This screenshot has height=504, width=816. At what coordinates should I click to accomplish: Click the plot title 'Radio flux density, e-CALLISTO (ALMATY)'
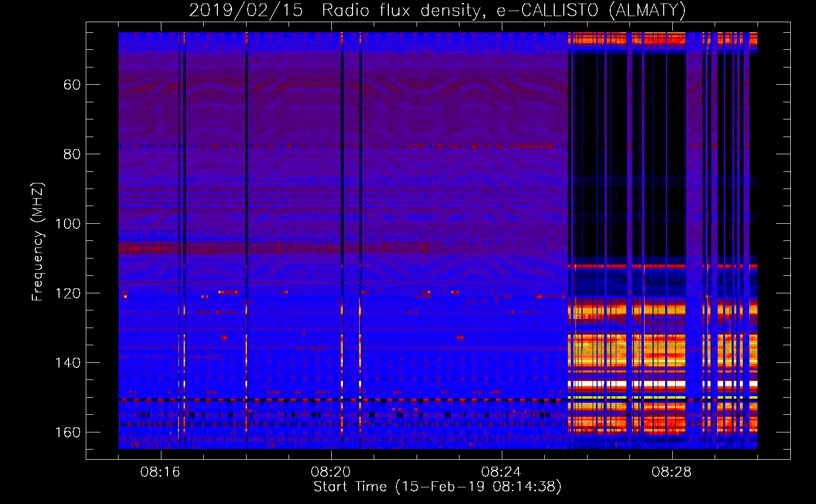pyautogui.click(x=504, y=10)
